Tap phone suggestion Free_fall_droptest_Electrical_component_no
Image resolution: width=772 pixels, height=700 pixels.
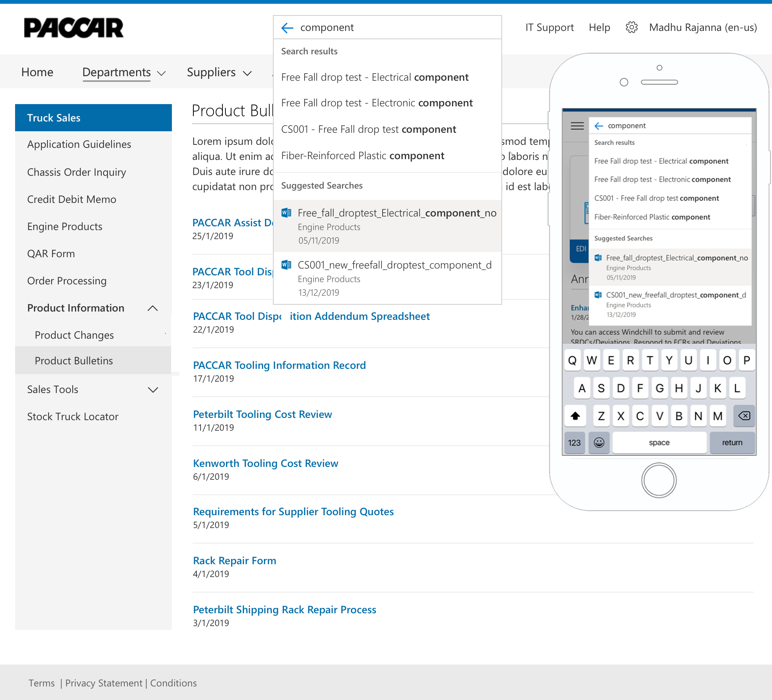click(x=670, y=267)
